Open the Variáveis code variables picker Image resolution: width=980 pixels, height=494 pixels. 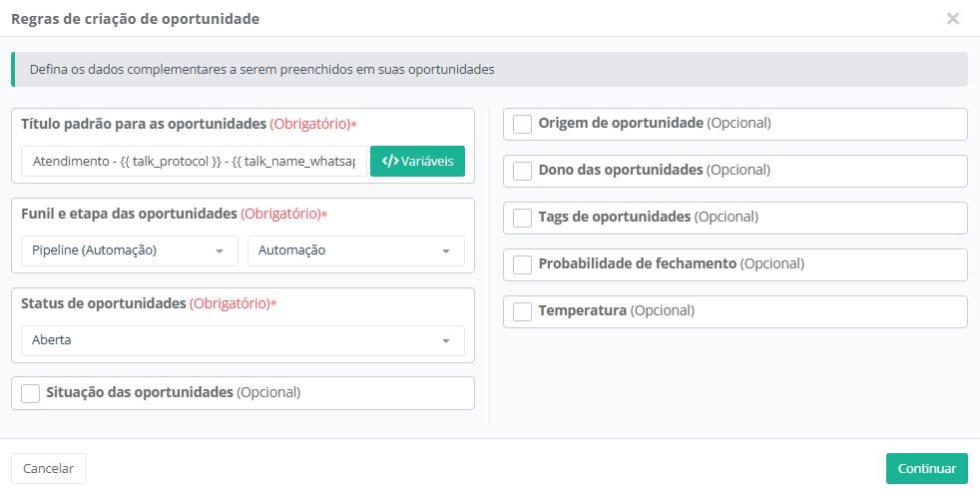417,162
